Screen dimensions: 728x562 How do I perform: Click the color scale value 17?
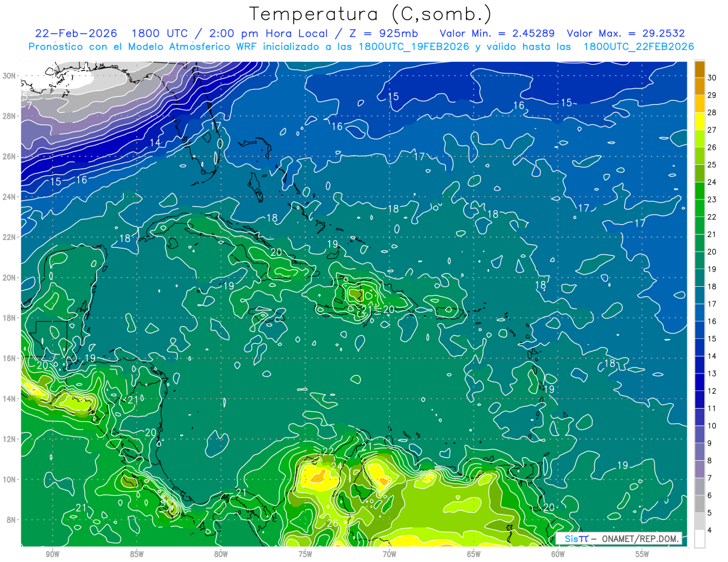click(712, 304)
